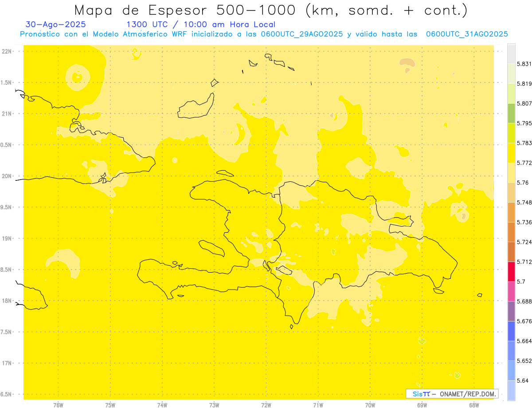532x411 pixels.
Task: Click the "5.7" colorbar value
Action: tap(521, 282)
